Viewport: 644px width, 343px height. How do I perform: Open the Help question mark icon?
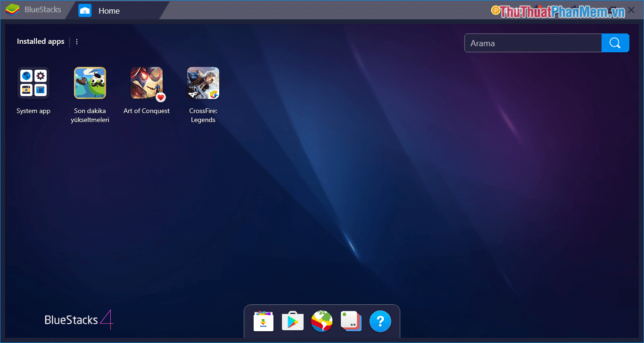coord(380,321)
